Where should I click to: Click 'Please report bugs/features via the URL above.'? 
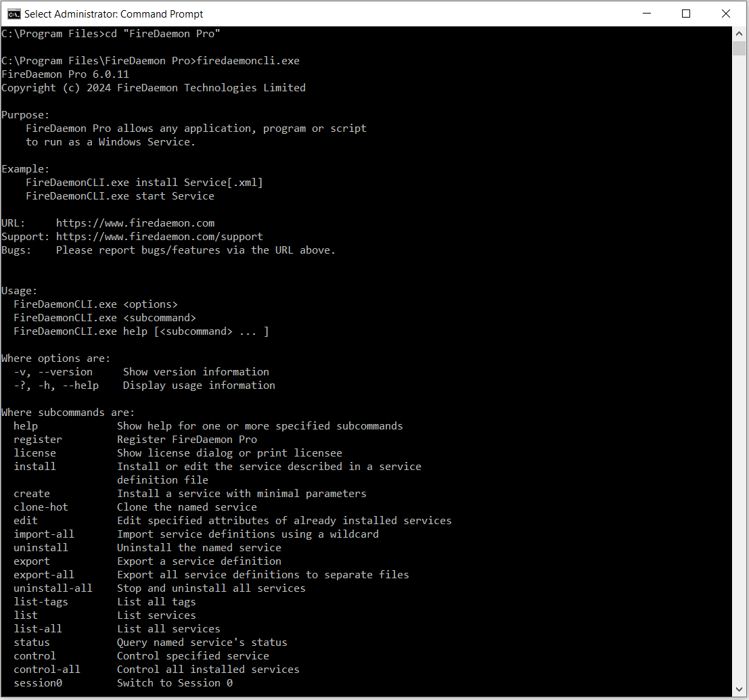click(x=196, y=250)
